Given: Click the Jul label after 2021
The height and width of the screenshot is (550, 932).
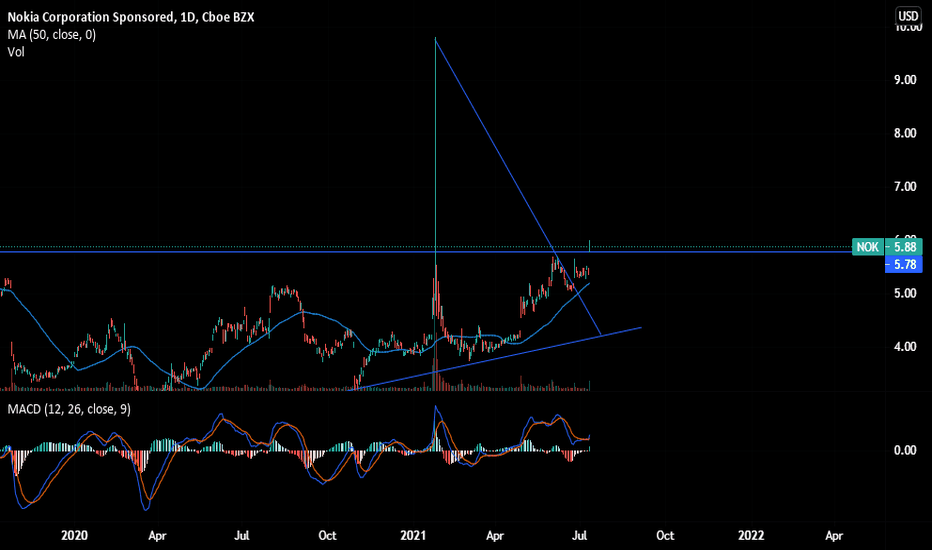Looking at the screenshot, I should pos(580,536).
